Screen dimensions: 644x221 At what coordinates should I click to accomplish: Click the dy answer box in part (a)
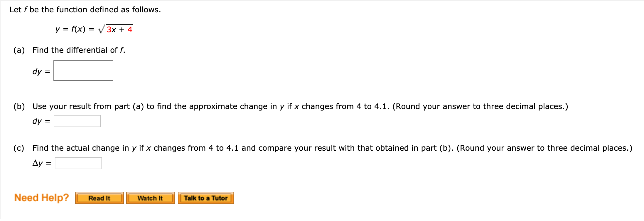tap(83, 70)
